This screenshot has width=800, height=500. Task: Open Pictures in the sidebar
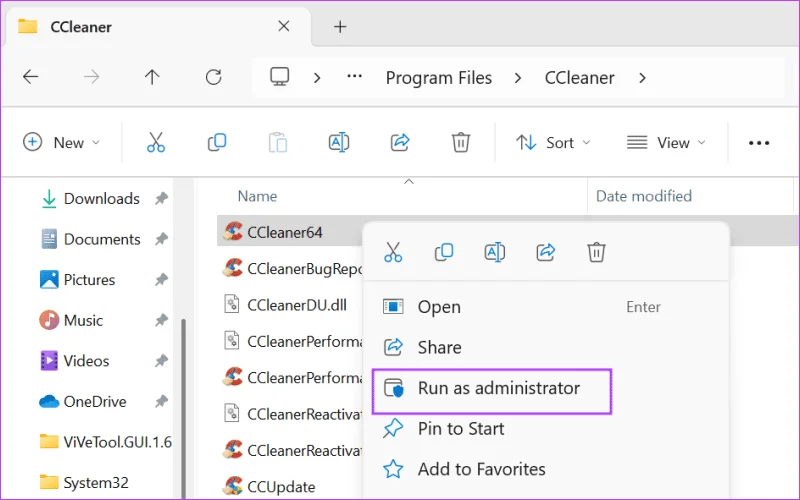point(89,280)
